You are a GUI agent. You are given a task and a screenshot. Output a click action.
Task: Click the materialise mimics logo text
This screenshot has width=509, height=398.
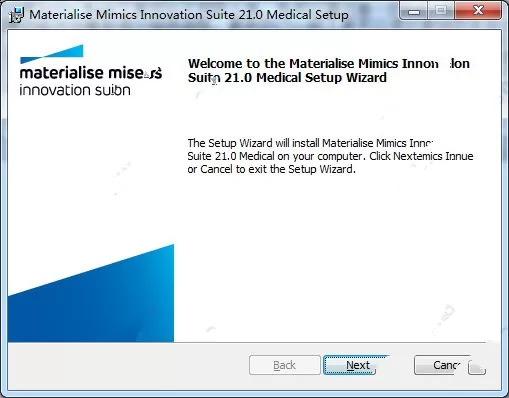(x=91, y=81)
